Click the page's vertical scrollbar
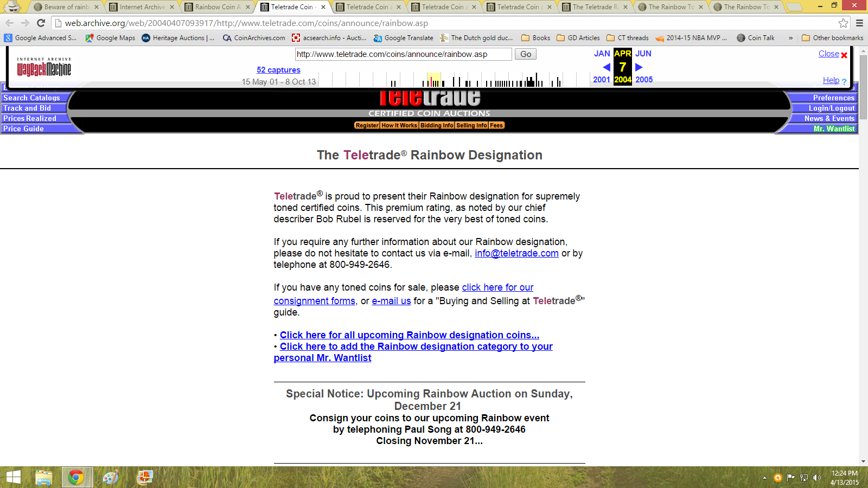 pos(863,271)
